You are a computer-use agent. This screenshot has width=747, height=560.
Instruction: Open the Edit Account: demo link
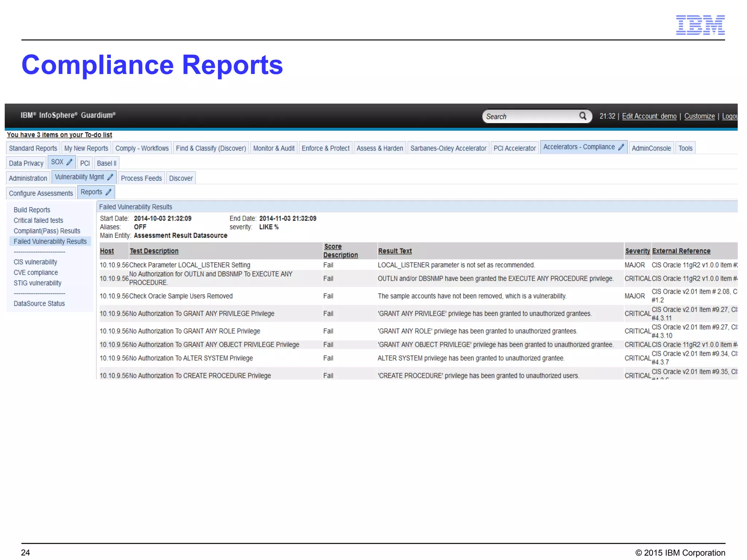[x=649, y=116]
